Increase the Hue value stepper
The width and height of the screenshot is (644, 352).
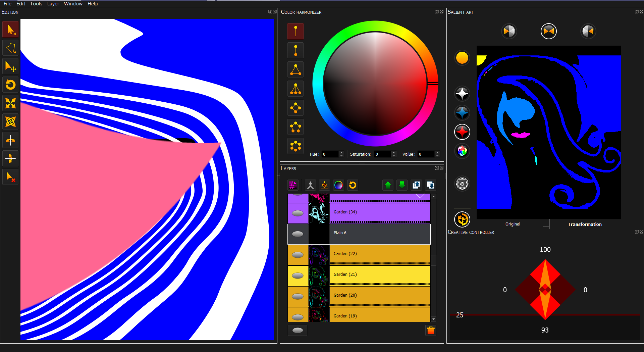(341, 153)
